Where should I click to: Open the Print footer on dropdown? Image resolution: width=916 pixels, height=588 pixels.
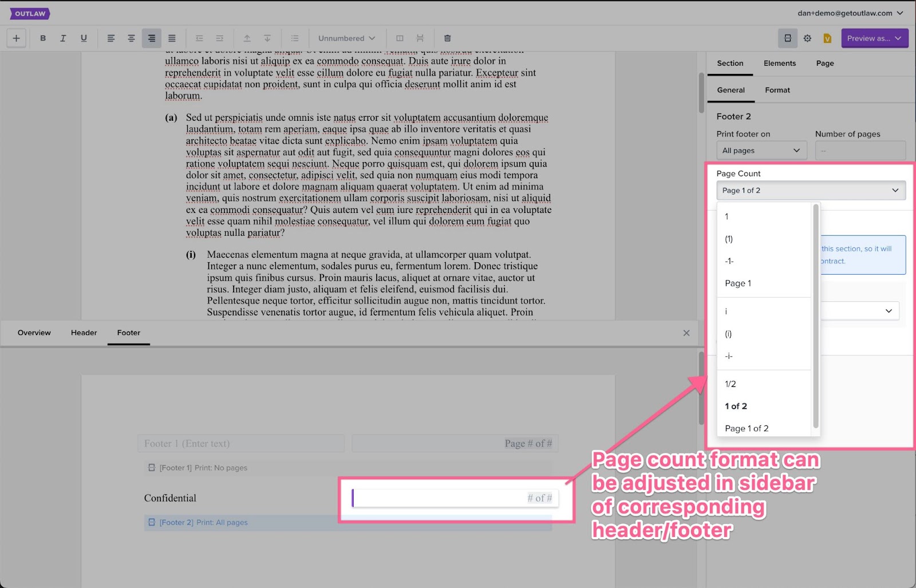click(761, 151)
